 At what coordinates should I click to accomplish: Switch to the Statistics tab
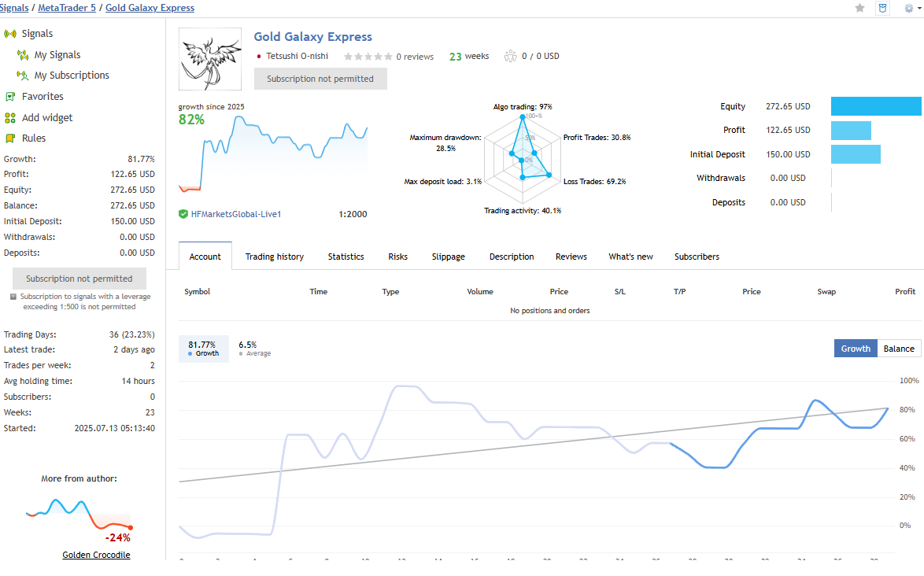(x=346, y=257)
